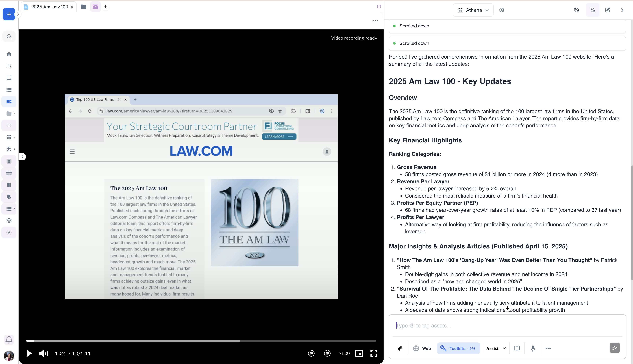Start a new chat with compose icon

(x=608, y=10)
